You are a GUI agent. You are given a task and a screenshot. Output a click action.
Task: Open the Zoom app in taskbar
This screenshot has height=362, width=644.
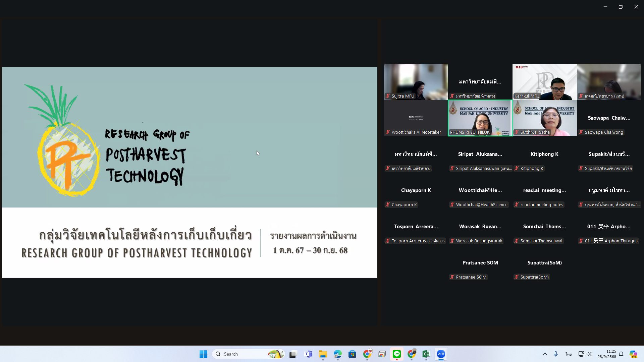(x=441, y=354)
